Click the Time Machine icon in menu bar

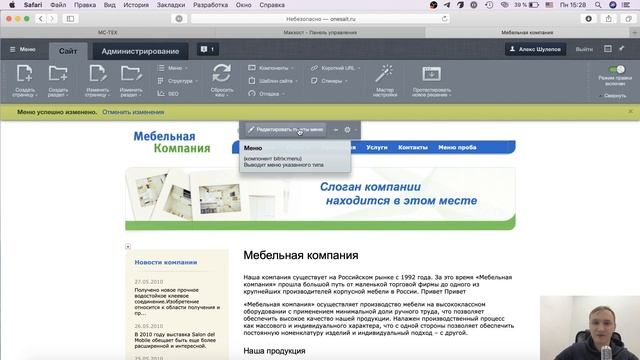click(489, 5)
